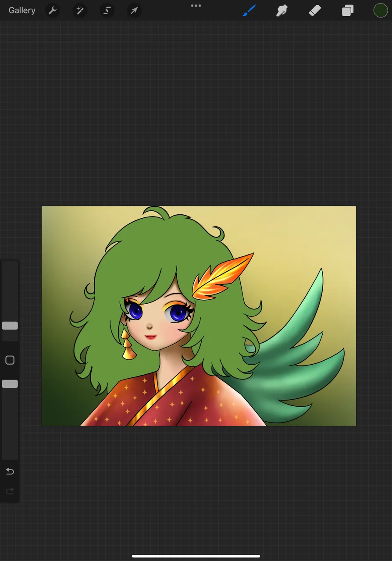
Task: Tap the iPad home indicator bar
Action: coord(196,556)
